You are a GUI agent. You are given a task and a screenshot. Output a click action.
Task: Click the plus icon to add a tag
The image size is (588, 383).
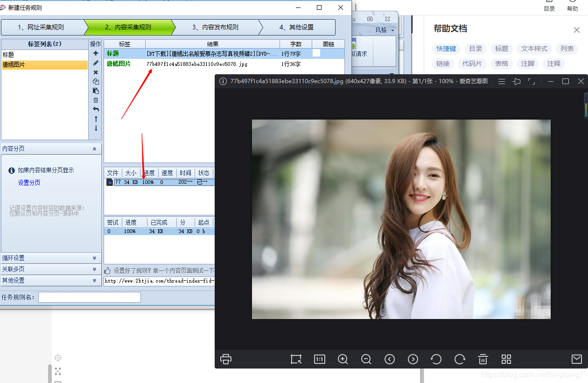tap(96, 53)
